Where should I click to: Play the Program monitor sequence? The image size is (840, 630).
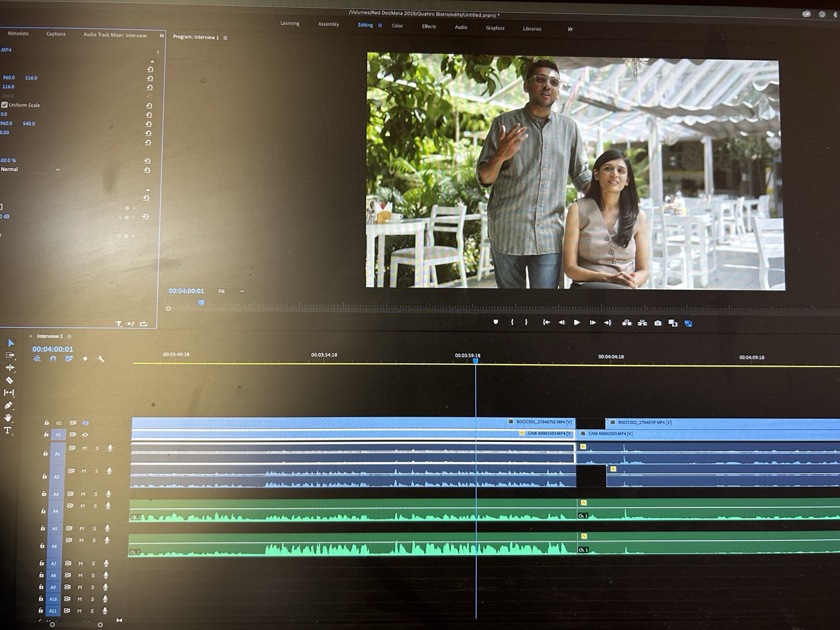point(576,323)
